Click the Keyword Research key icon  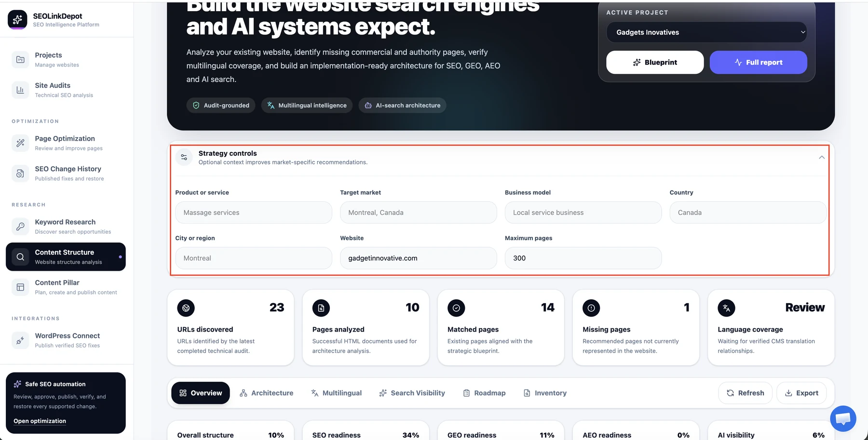(20, 226)
